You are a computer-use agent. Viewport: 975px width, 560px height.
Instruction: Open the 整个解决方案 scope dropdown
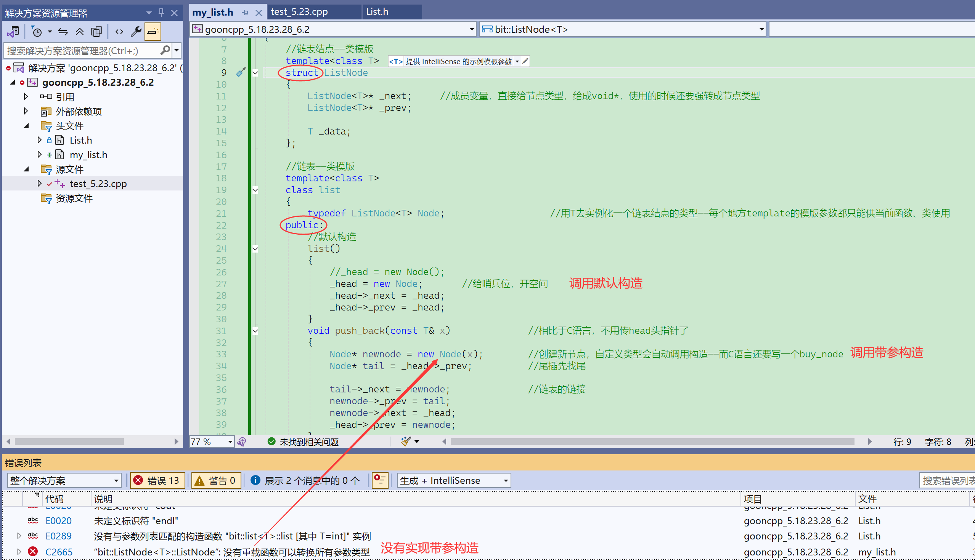tap(64, 480)
